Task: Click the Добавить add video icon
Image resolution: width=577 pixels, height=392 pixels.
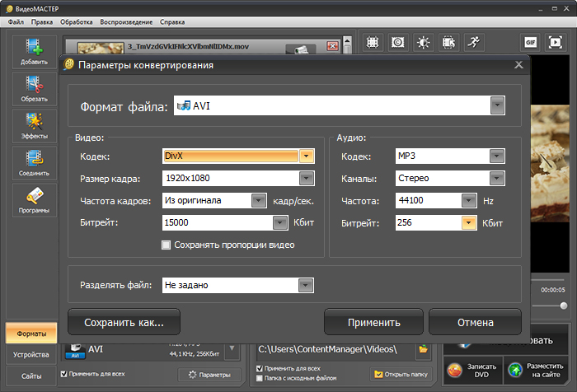Action: tap(35, 52)
